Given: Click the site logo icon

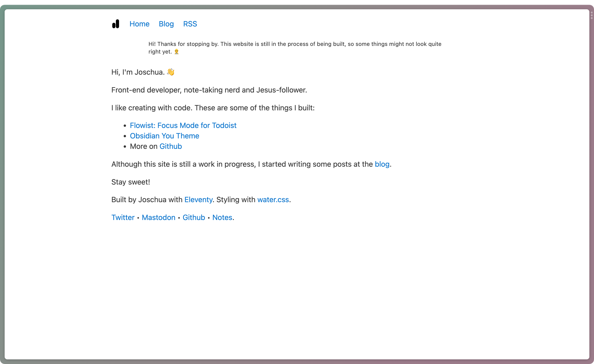Looking at the screenshot, I should (116, 24).
